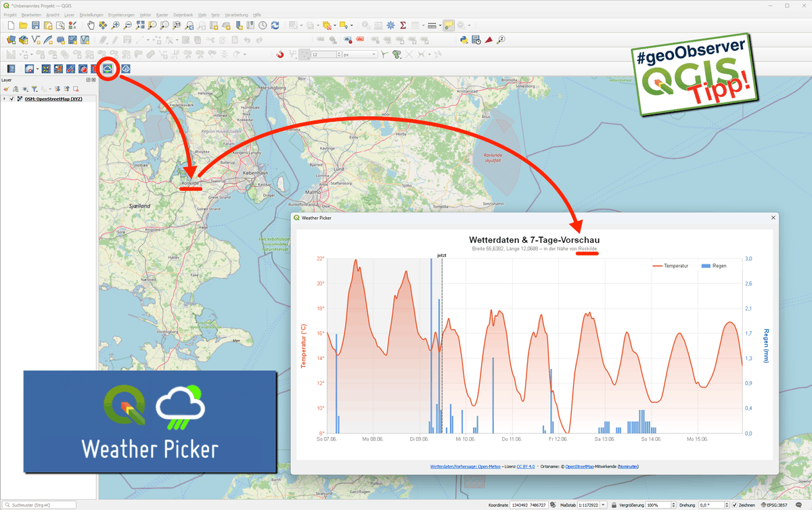Open temporal controller clock icon
Image resolution: width=812 pixels, height=510 pixels.
[x=263, y=25]
